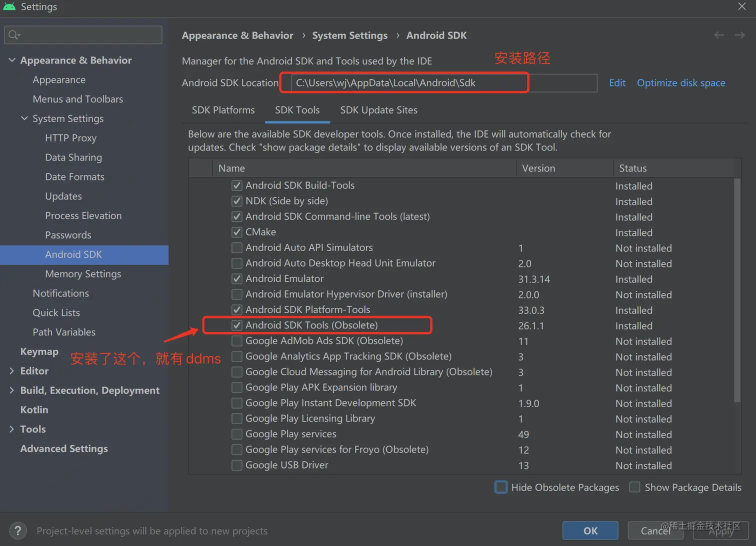Switch to the SDK Platforms tab
Viewport: 756px width, 546px height.
tap(223, 110)
